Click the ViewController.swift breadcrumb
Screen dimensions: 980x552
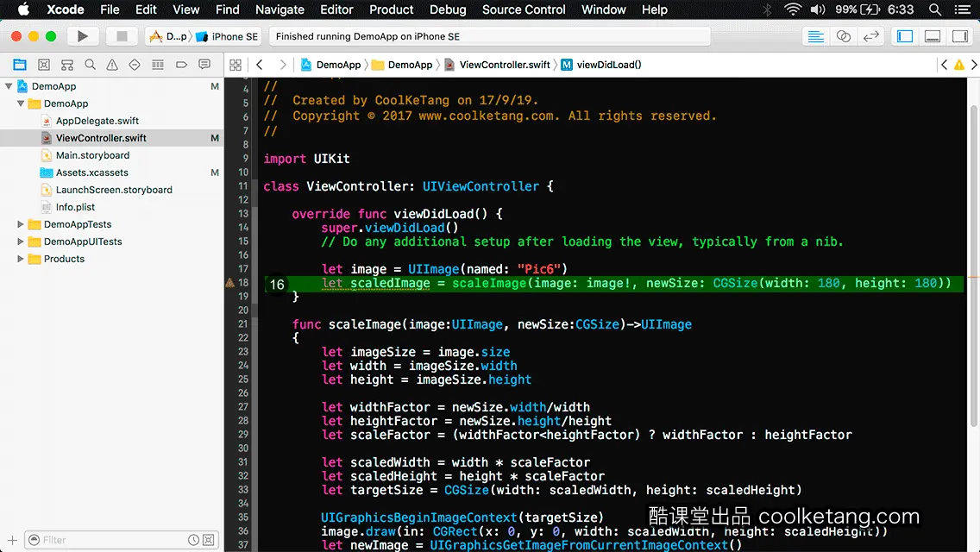498,65
